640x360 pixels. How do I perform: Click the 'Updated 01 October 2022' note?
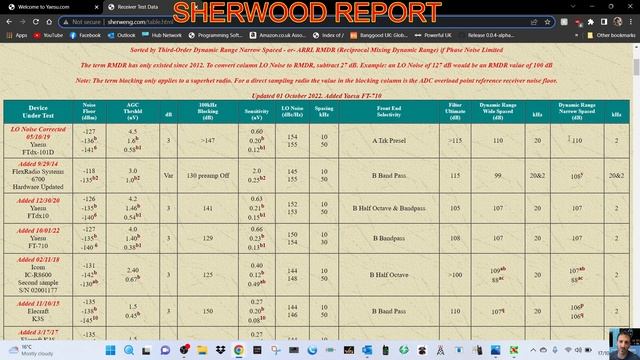tap(317, 96)
